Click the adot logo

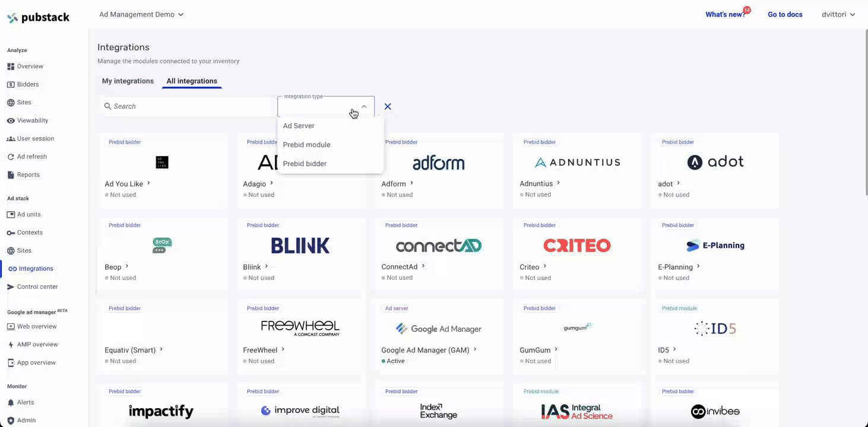pos(715,162)
